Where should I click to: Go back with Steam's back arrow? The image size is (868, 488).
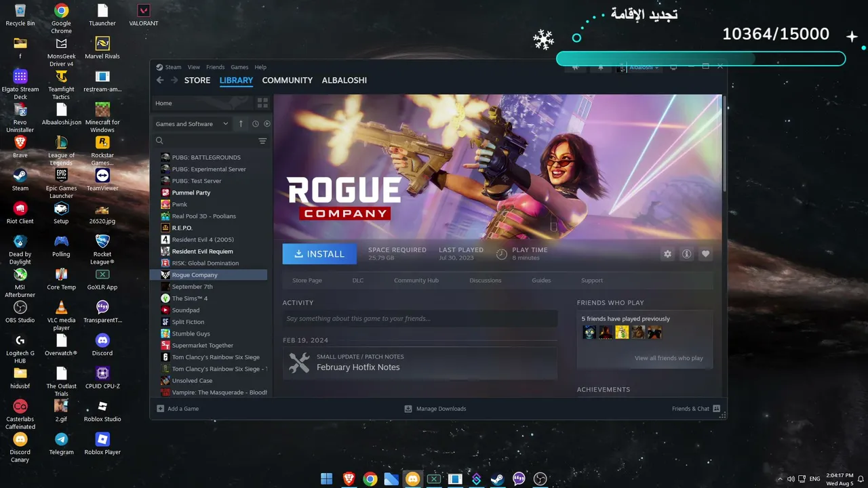(x=160, y=80)
